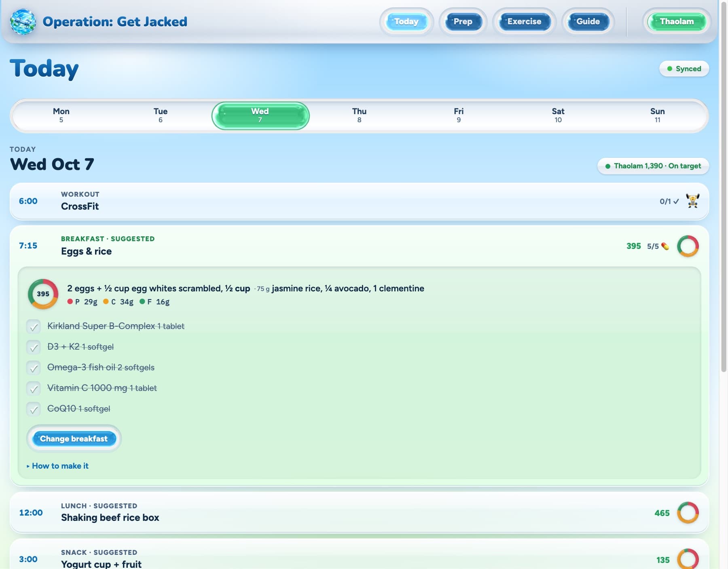Uncheck the CoQ10 softgel checkbox
The image size is (728, 569).
coord(34,409)
